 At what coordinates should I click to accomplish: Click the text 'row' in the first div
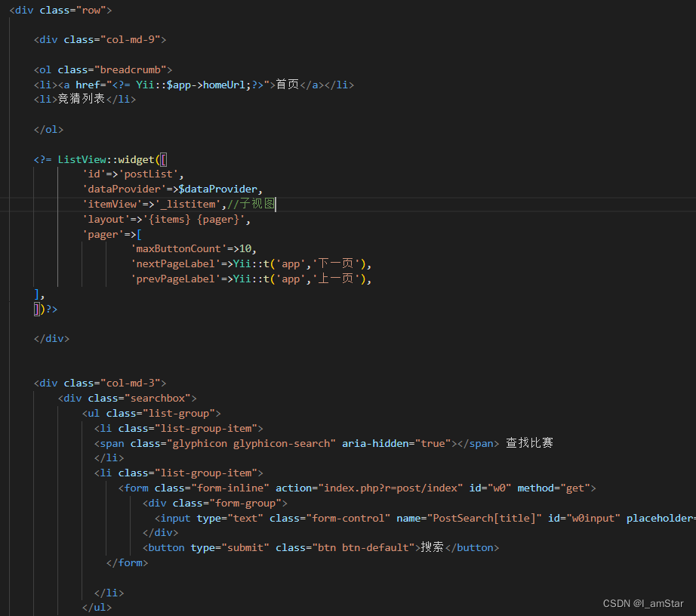point(91,11)
